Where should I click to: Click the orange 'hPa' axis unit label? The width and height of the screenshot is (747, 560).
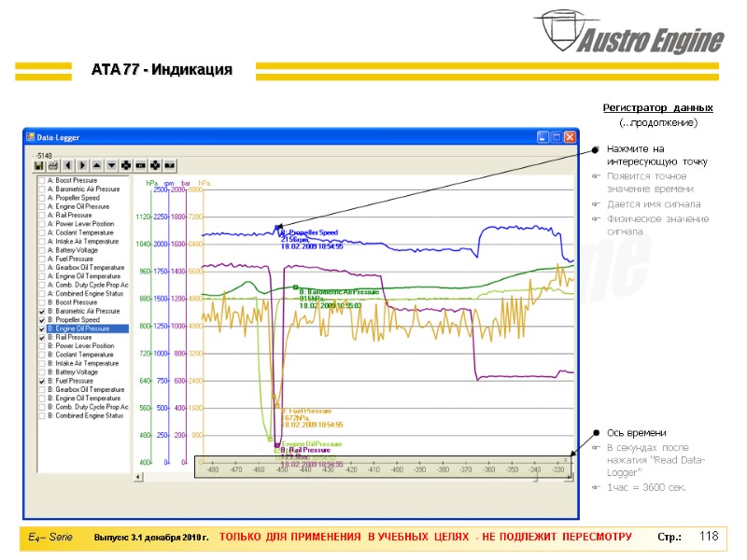[204, 183]
